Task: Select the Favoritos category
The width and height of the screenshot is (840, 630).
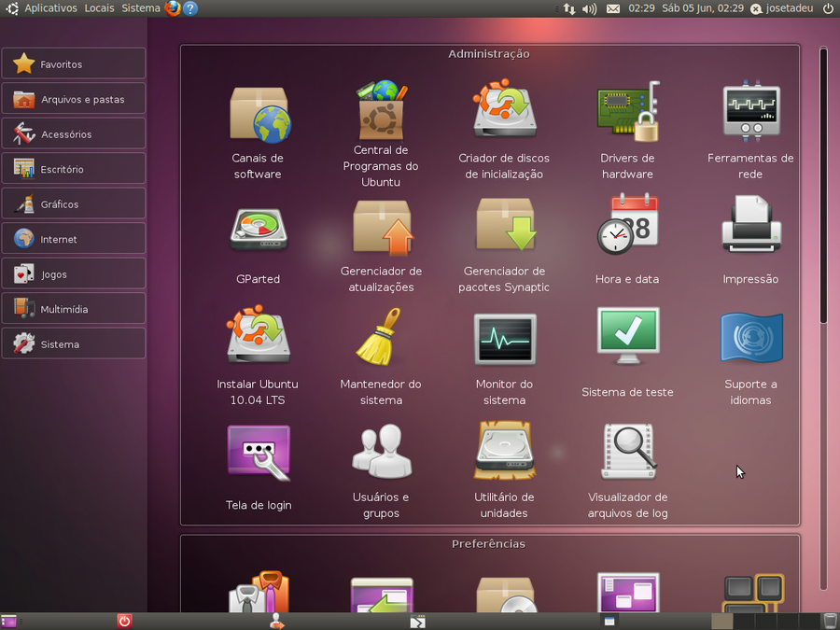Action: (x=74, y=63)
